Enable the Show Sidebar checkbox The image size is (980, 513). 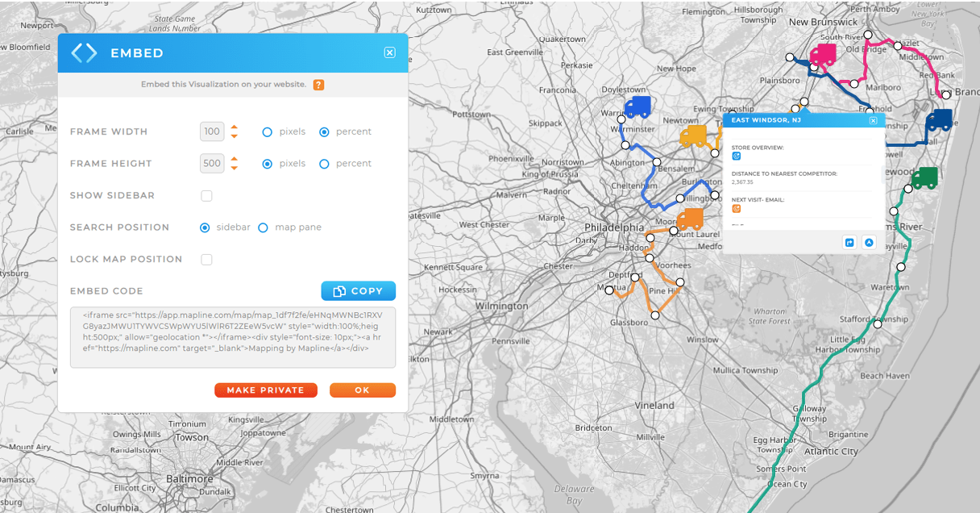pyautogui.click(x=206, y=195)
